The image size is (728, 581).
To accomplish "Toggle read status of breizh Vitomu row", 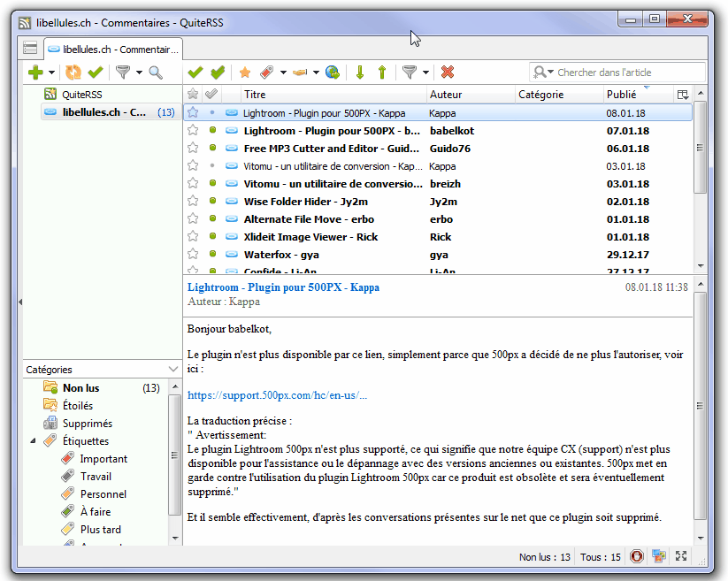I will pos(212,183).
